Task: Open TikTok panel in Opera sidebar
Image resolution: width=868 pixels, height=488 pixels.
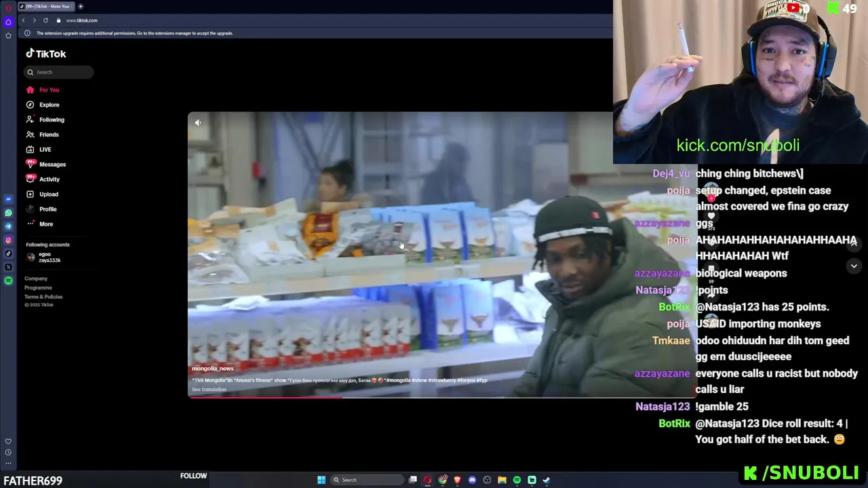Action: click(8, 253)
